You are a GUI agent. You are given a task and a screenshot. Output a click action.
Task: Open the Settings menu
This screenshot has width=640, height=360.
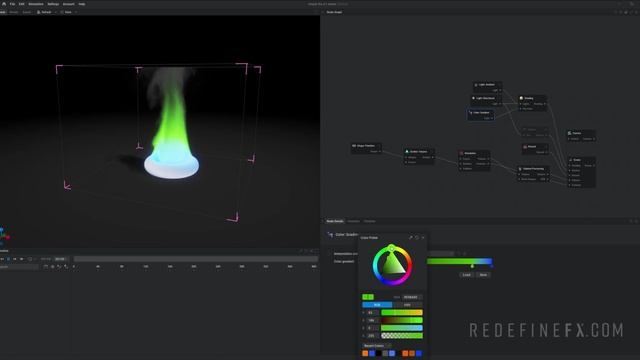tap(53, 4)
